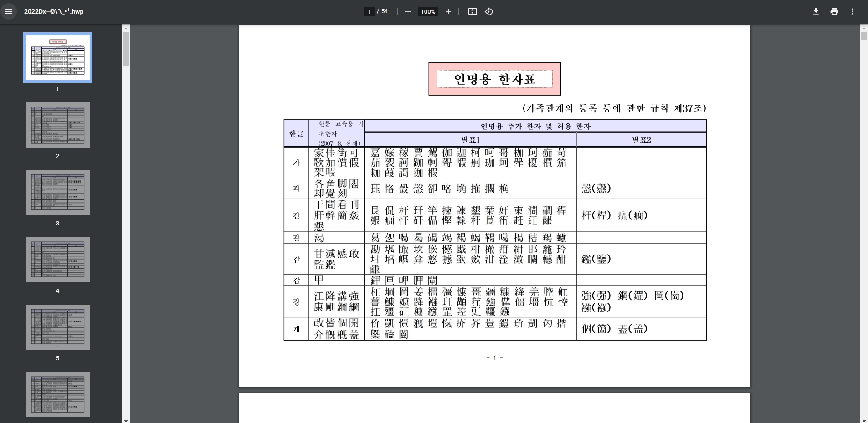
Task: Zoom in with the plus icon
Action: pos(448,11)
